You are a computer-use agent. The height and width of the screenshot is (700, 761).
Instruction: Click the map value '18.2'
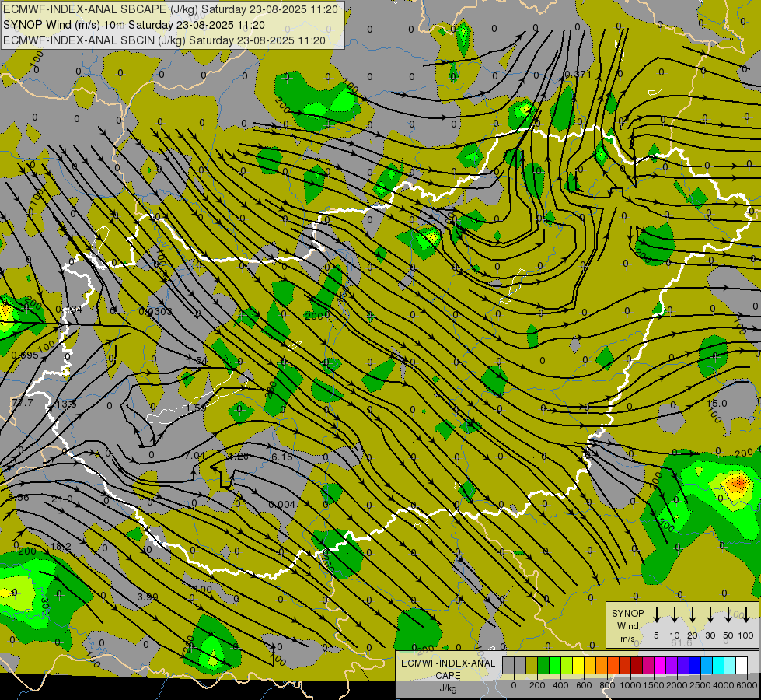61,547
